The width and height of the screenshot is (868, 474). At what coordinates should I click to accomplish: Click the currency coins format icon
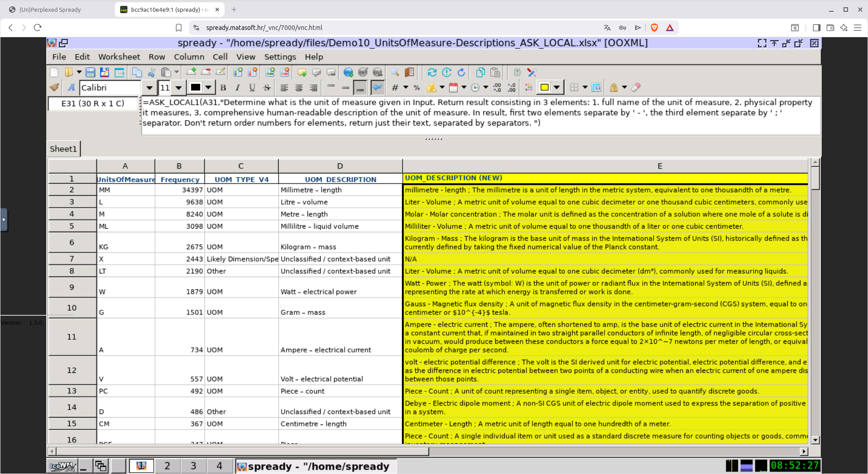431,88
